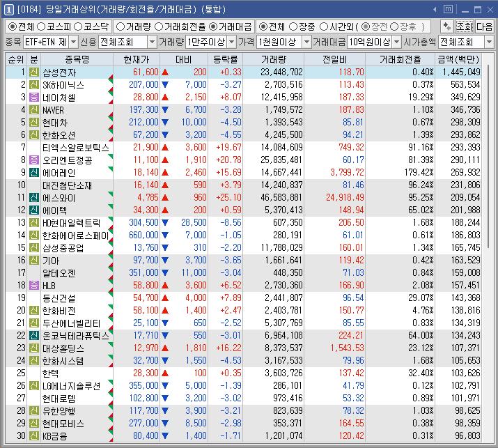The width and height of the screenshot is (498, 448).
Task: Sort by the 현재가 column header
Action: [x=137, y=59]
